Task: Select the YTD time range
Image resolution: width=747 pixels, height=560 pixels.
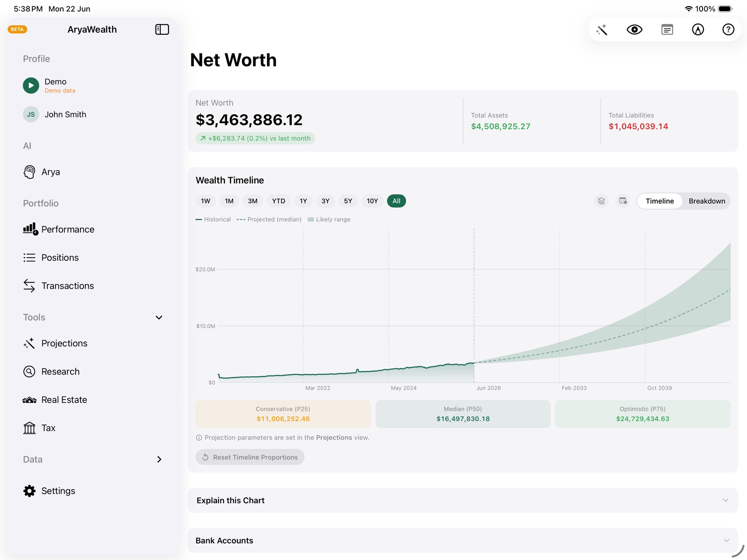Action: (278, 201)
